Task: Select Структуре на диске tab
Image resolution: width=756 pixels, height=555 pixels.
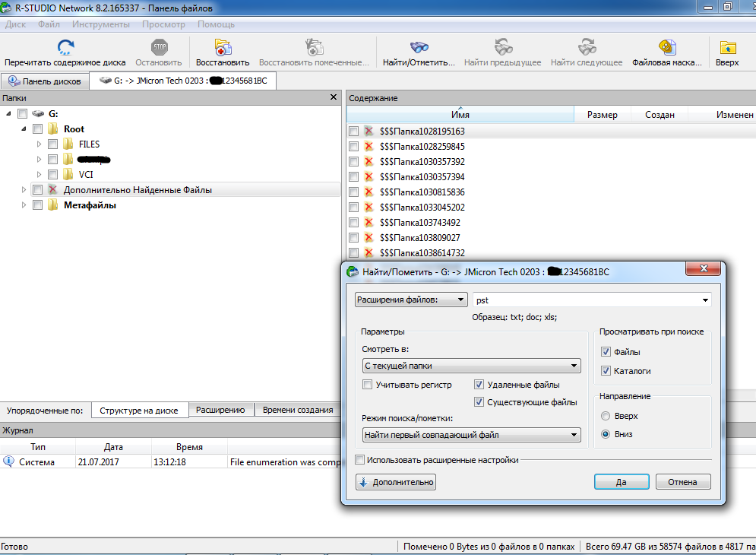Action: (139, 411)
